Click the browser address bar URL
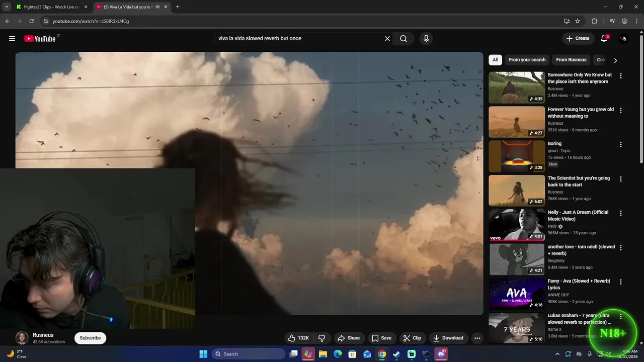The width and height of the screenshot is (644, 362). pyautogui.click(x=91, y=21)
